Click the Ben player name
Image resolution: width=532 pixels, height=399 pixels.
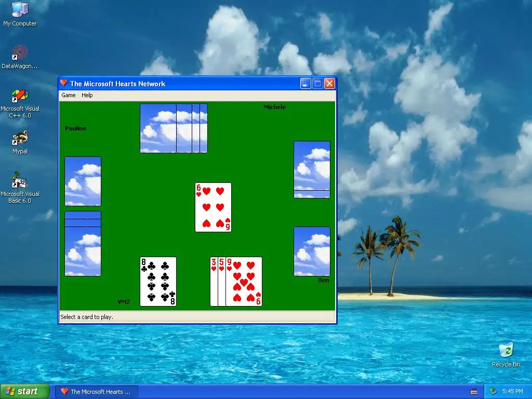323,280
